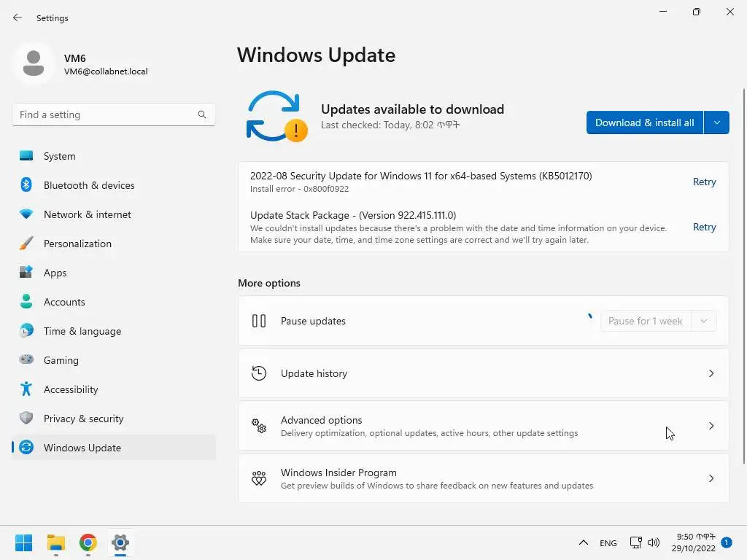Open File Explorer from taskbar

click(x=55, y=542)
